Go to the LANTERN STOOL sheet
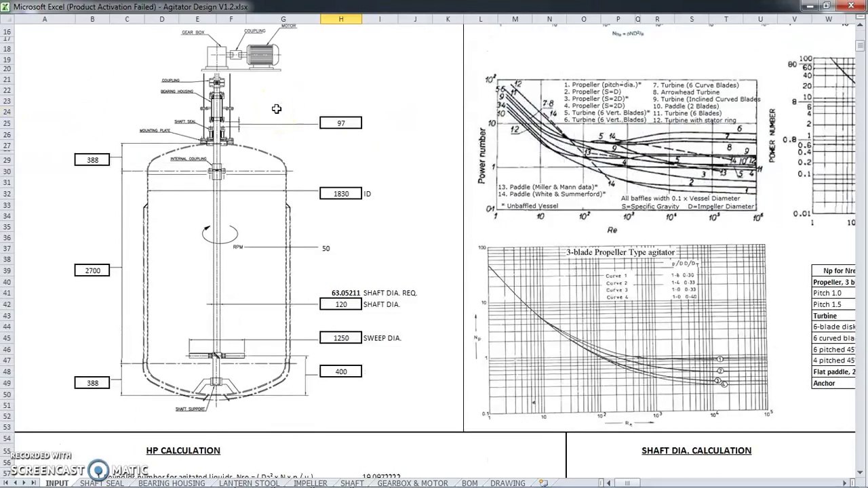Viewport: 868px width, 488px height. pyautogui.click(x=249, y=483)
